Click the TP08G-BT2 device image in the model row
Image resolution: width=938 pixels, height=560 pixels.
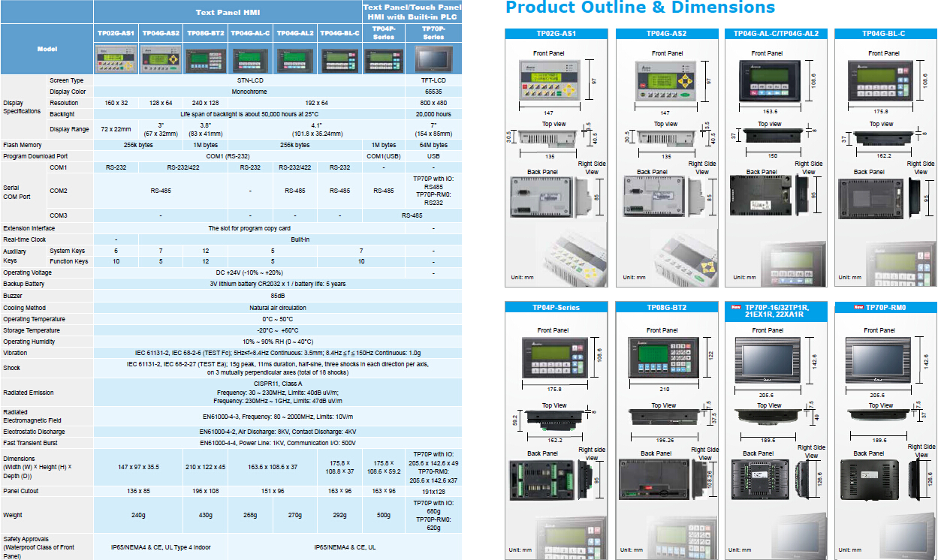205,59
